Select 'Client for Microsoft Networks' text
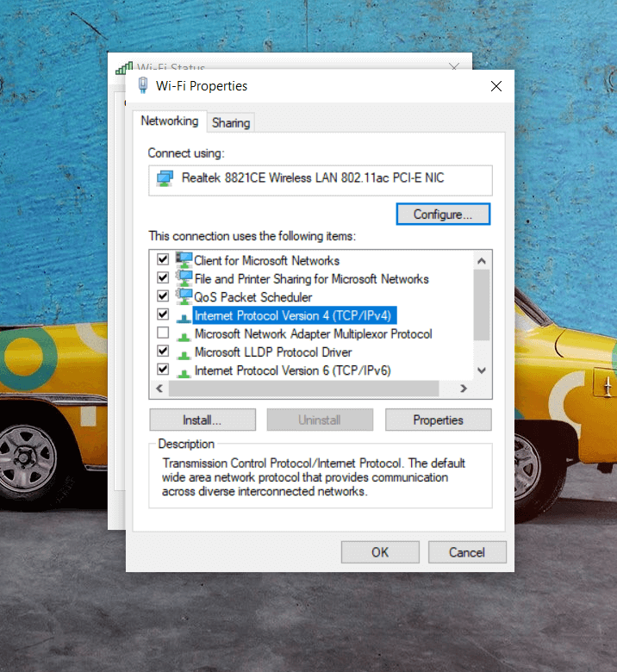This screenshot has height=672, width=617. pos(266,260)
